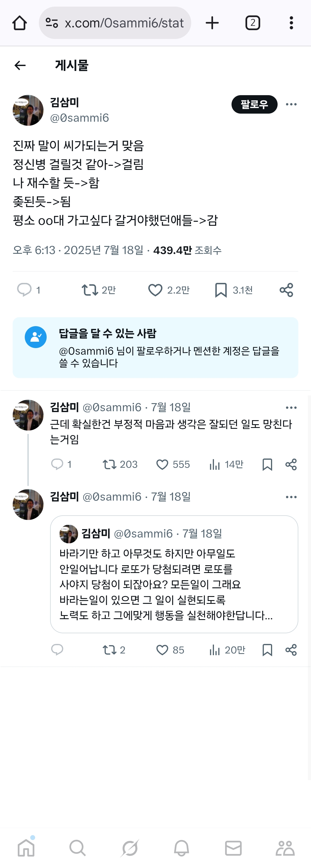Like the reply with 555 likes
This screenshot has width=311, height=868.
pos(162,464)
